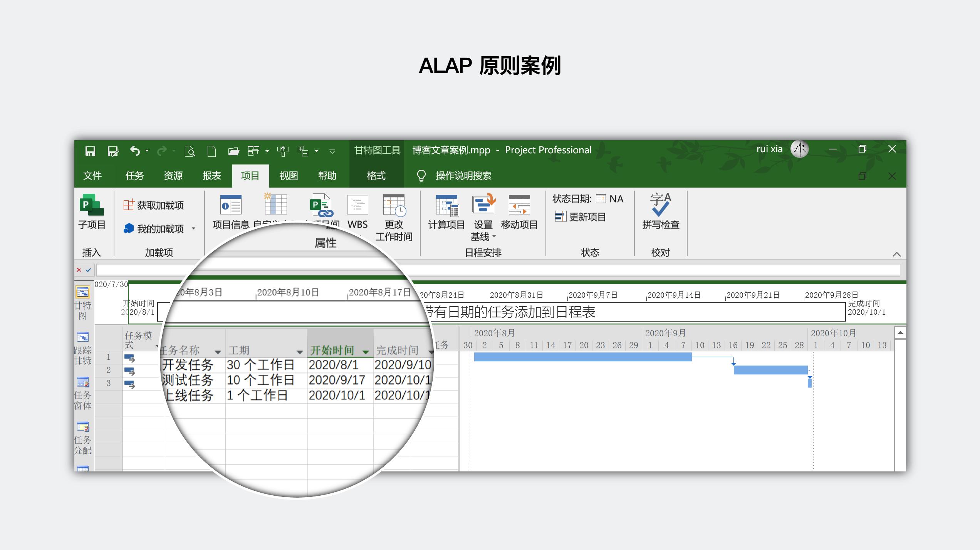Click the entry bar input field

[x=498, y=270]
